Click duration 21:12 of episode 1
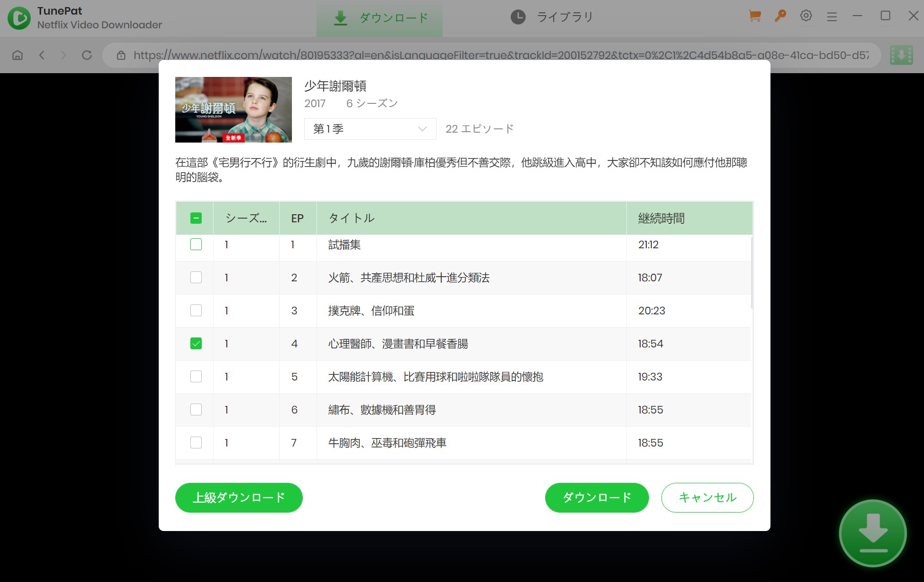The image size is (924, 582). pyautogui.click(x=648, y=245)
